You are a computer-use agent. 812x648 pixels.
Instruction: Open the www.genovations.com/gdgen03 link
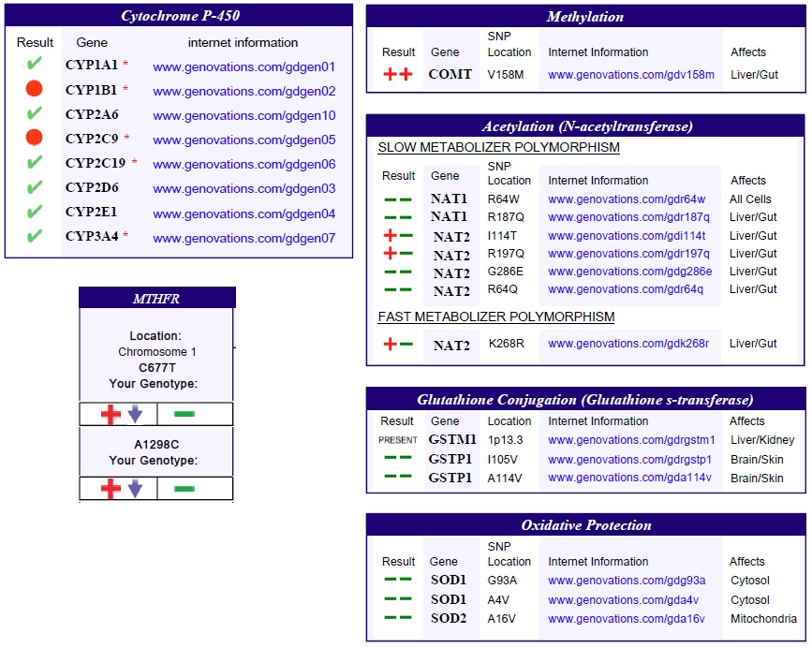pyautogui.click(x=244, y=188)
